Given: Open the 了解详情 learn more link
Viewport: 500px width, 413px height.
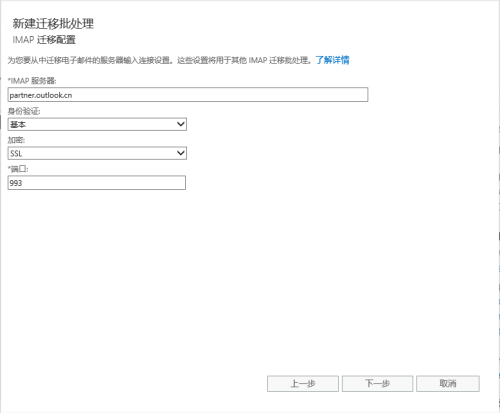Looking at the screenshot, I should click(x=332, y=60).
